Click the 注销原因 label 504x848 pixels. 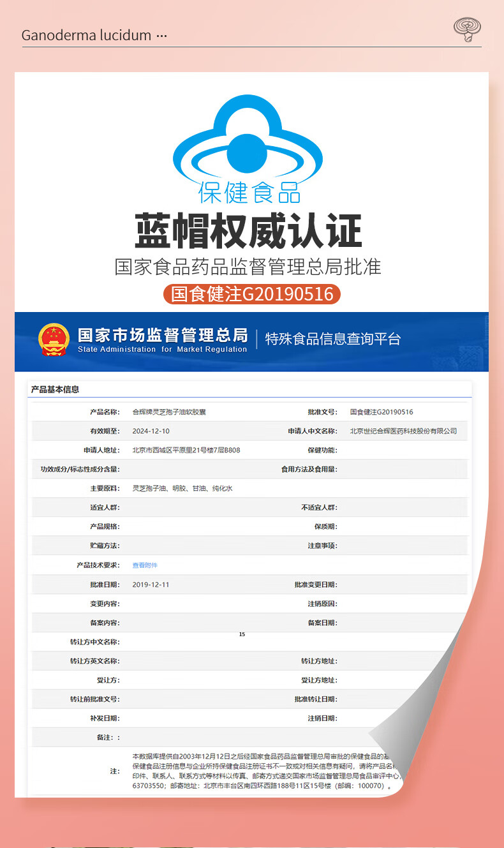point(322,604)
